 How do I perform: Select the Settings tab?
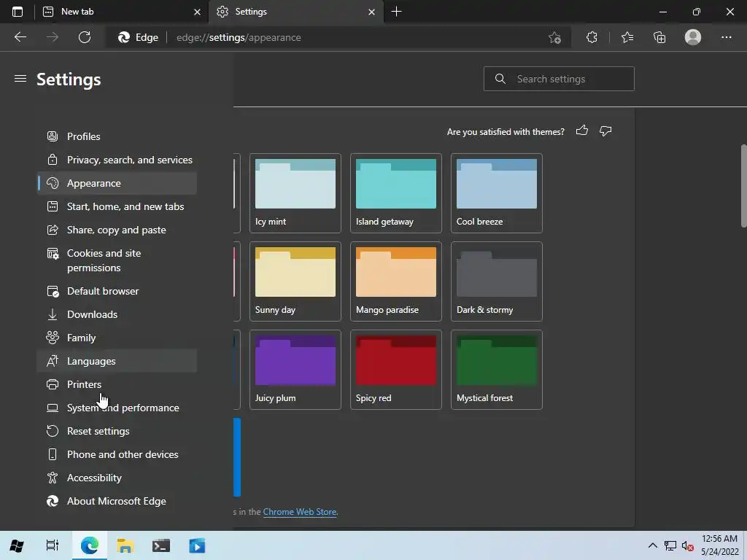pyautogui.click(x=295, y=12)
